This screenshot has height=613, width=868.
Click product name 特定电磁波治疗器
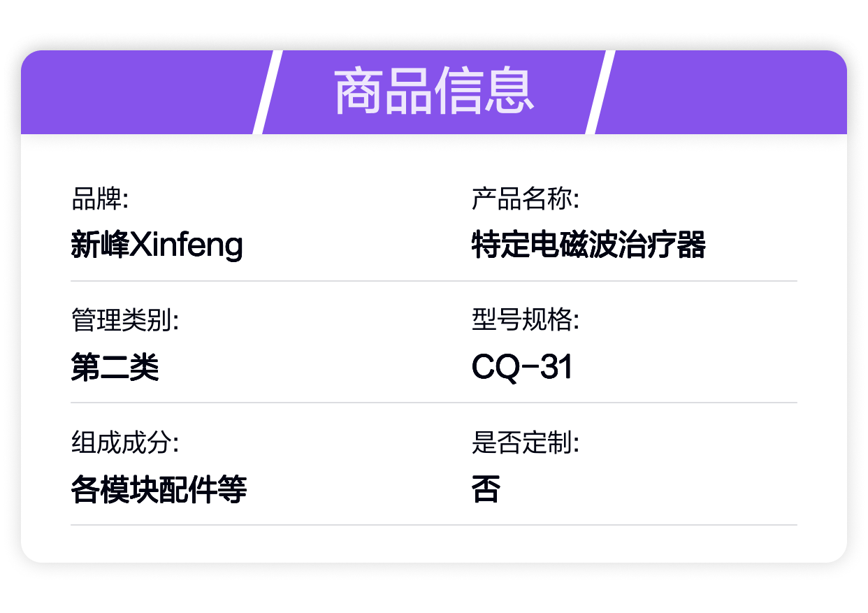(588, 245)
